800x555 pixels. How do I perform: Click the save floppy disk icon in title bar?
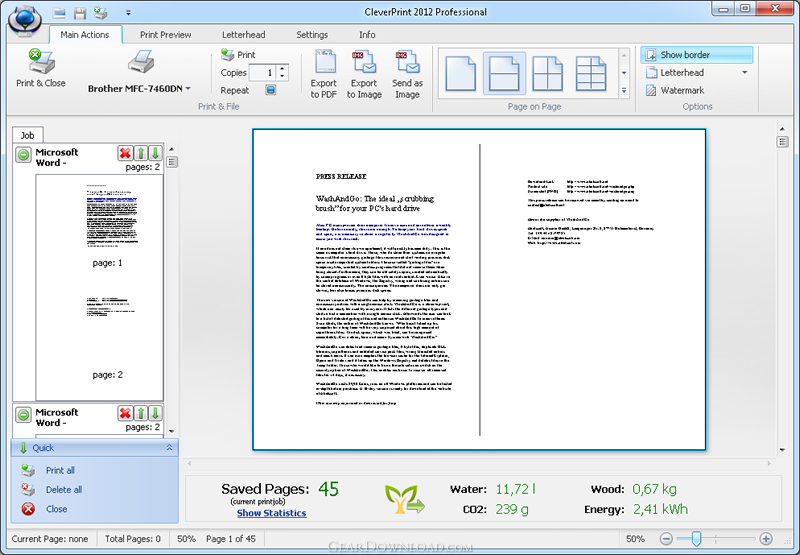point(80,12)
